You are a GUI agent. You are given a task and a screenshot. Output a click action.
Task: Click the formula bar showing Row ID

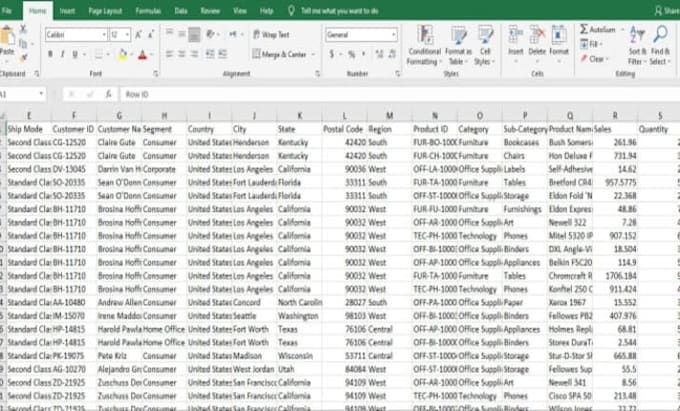point(399,94)
